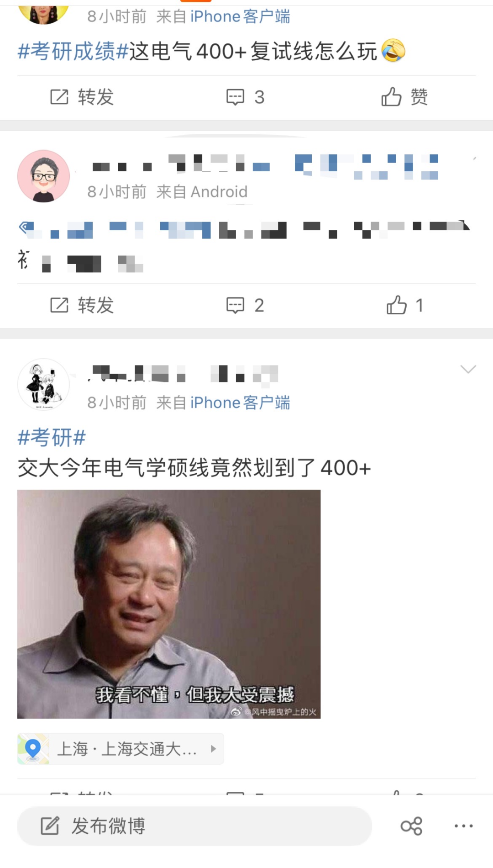The width and height of the screenshot is (493, 868).
Task: Like the 考研成绩 post with thumbs-up
Action: pyautogui.click(x=404, y=97)
